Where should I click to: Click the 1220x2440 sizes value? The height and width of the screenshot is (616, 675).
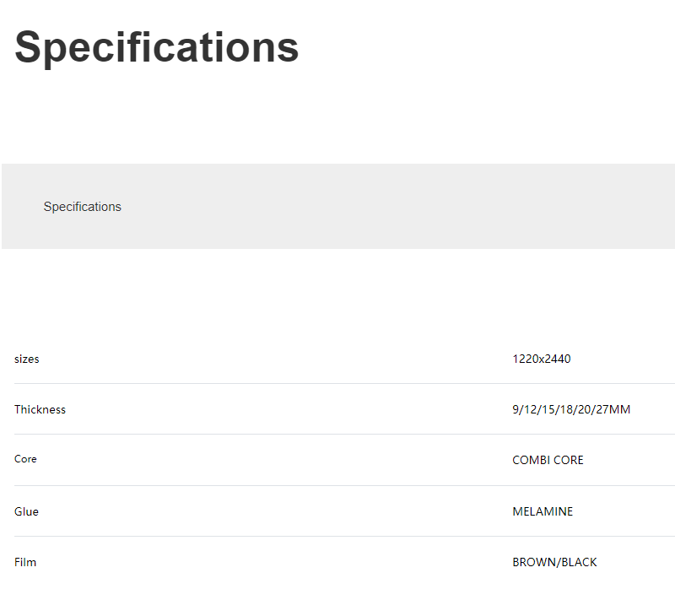(x=542, y=359)
